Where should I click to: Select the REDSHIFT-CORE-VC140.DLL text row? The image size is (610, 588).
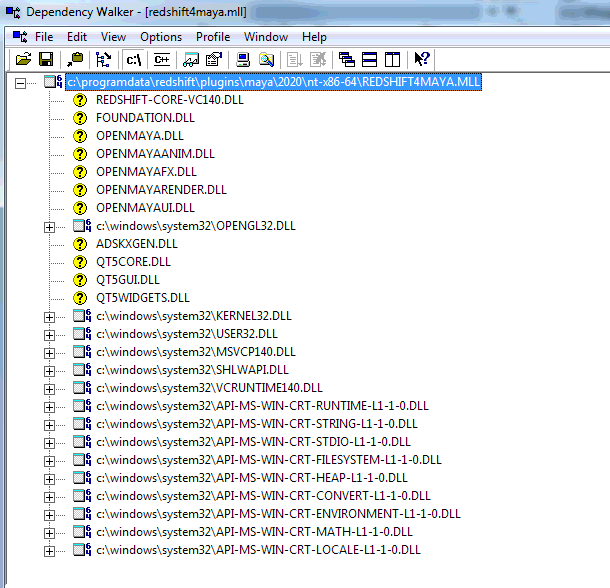coord(170,100)
